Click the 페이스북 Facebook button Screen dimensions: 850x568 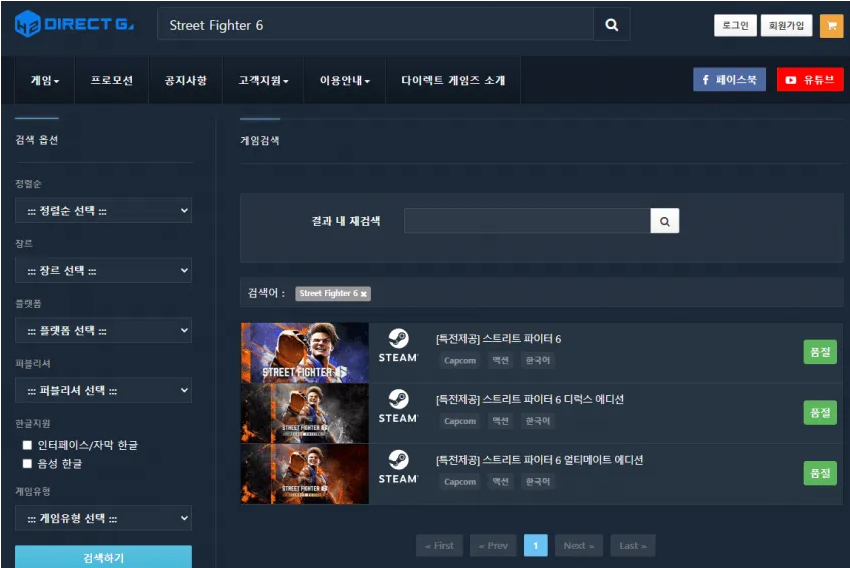pyautogui.click(x=729, y=80)
